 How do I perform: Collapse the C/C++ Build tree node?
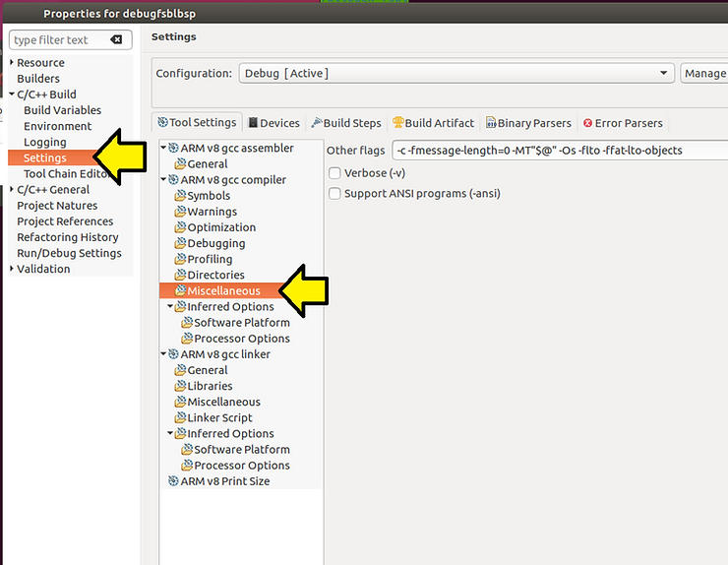pyautogui.click(x=12, y=94)
